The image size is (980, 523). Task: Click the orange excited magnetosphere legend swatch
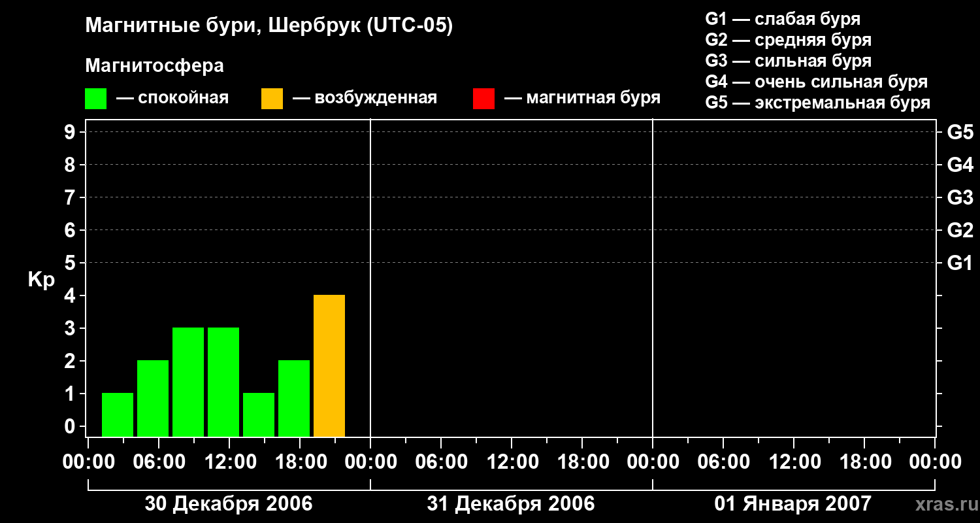coord(272,99)
